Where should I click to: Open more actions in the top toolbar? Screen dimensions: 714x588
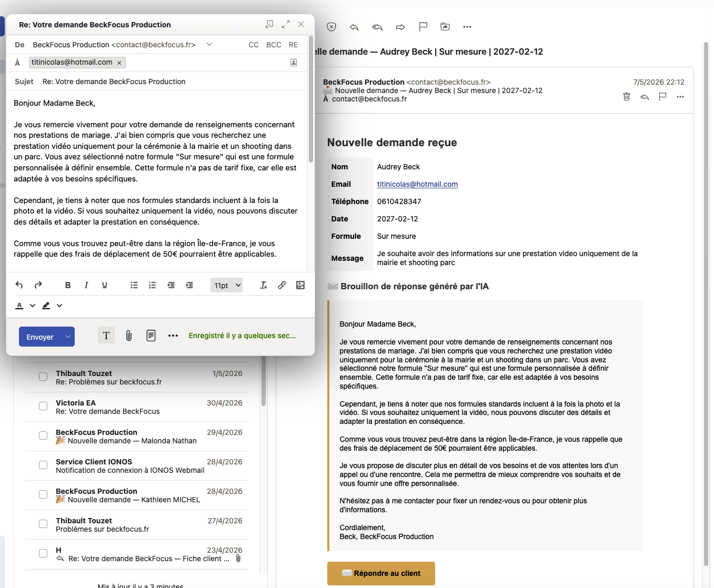point(467,27)
